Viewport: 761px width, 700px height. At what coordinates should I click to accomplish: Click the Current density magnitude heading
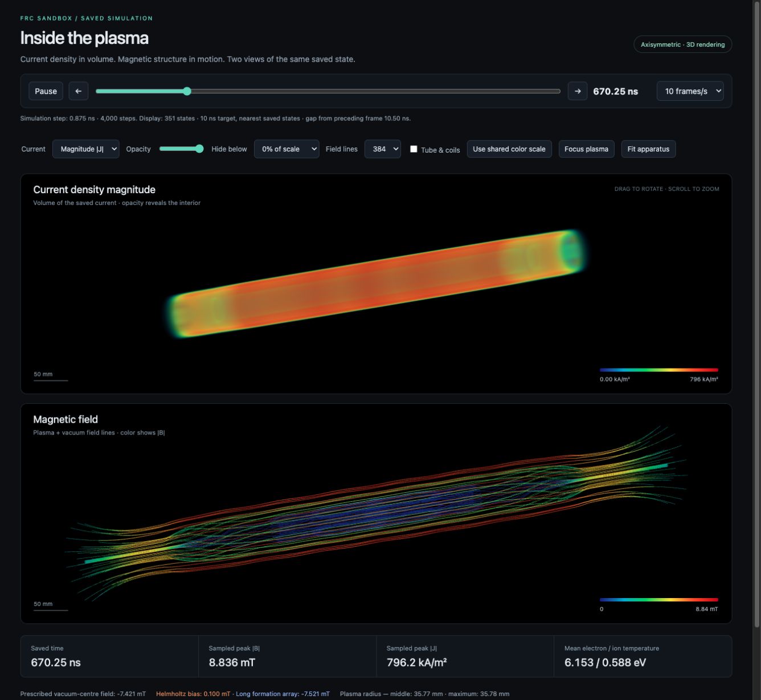[95, 190]
